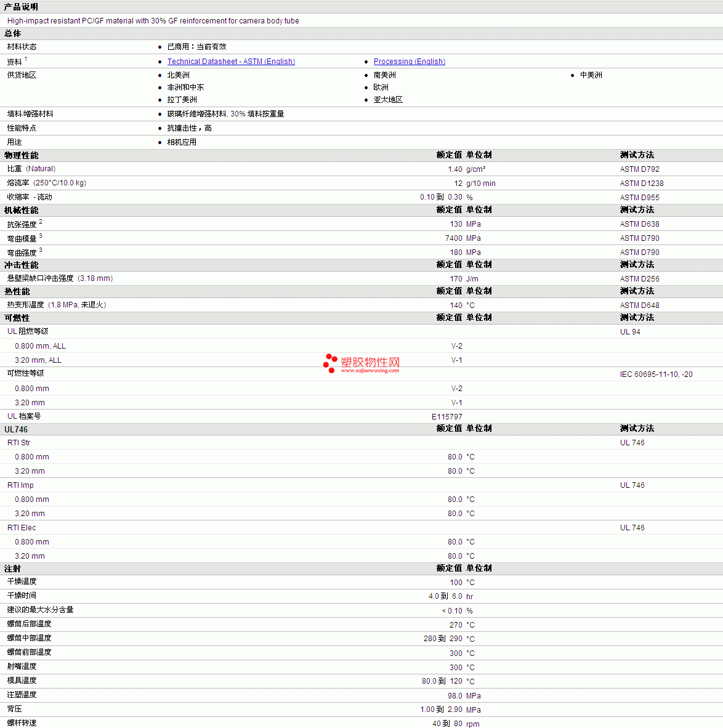Click the product description text about camera body tube
Viewport: 723px width, 728px height.
point(153,21)
